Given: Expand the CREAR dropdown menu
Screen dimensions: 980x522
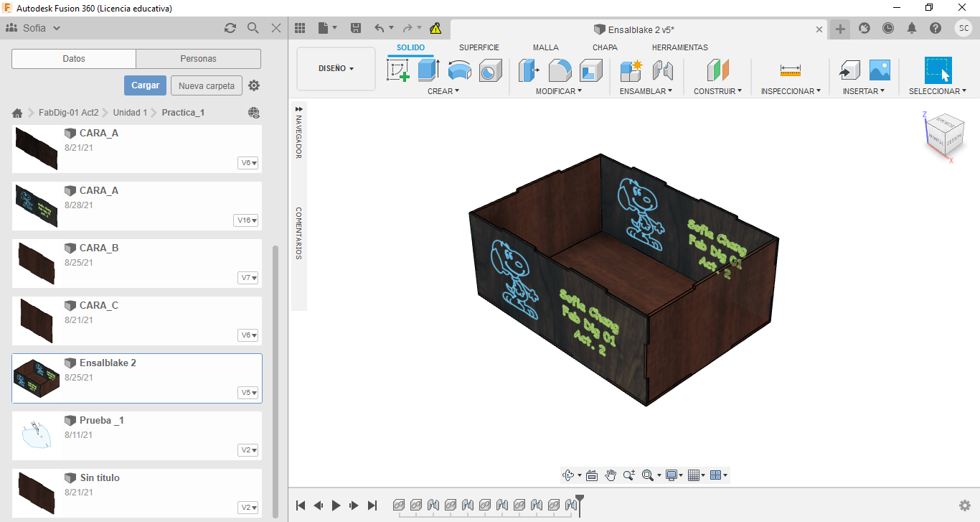Looking at the screenshot, I should pyautogui.click(x=443, y=91).
